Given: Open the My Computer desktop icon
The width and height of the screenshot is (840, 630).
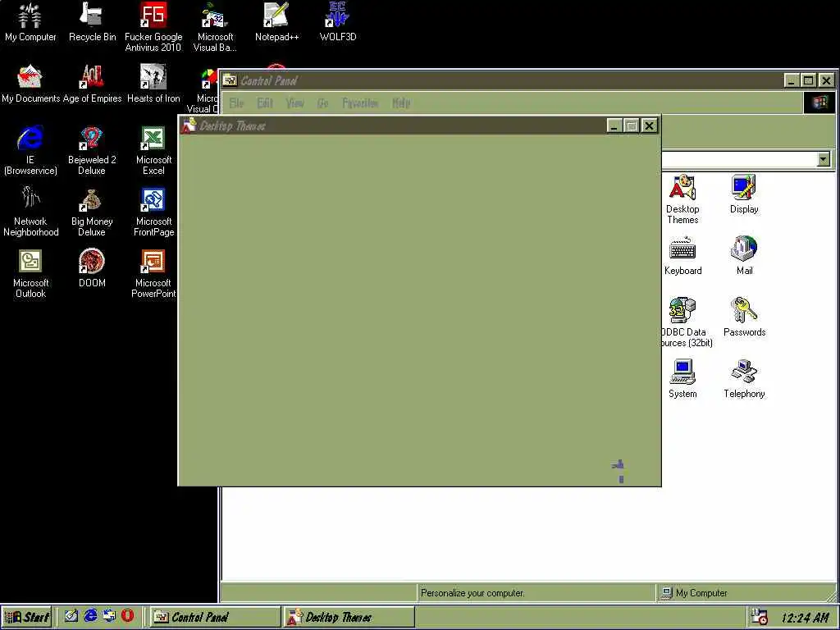Looking at the screenshot, I should click(30, 22).
